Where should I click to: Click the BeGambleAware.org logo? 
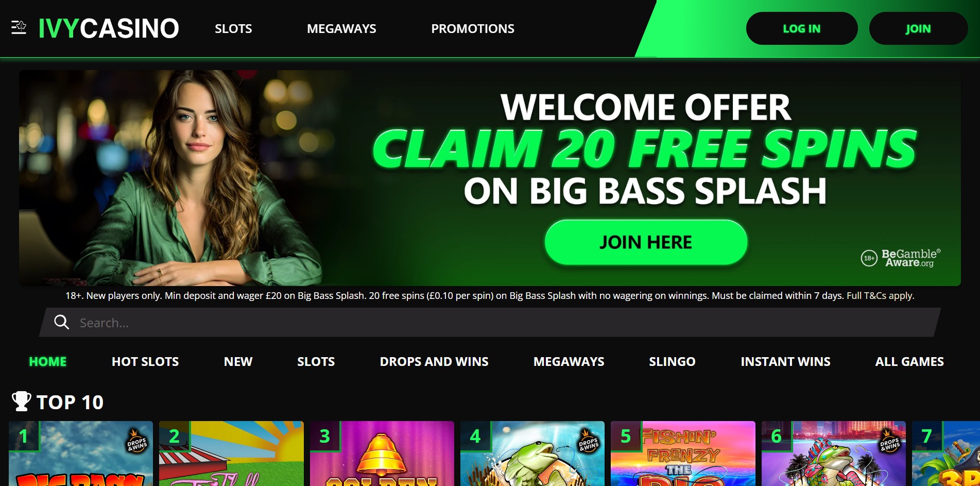901,258
